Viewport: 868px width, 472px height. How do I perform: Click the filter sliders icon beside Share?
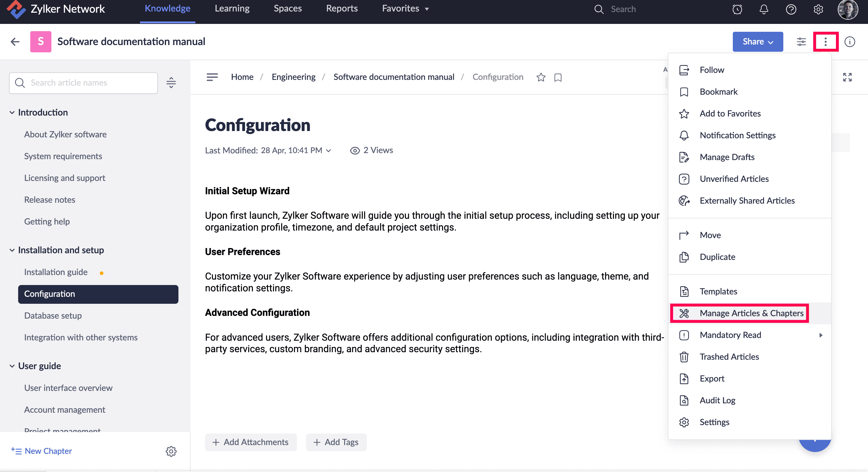coord(801,42)
